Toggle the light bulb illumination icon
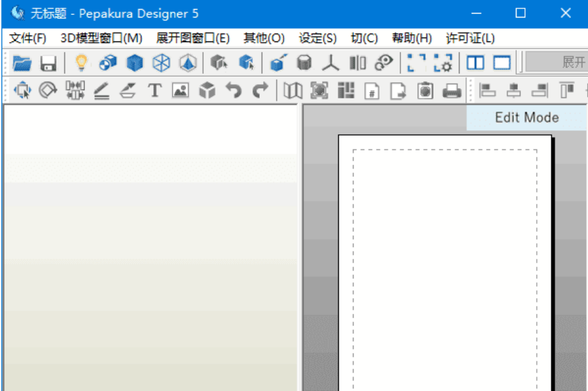This screenshot has width=588, height=391. coord(80,64)
